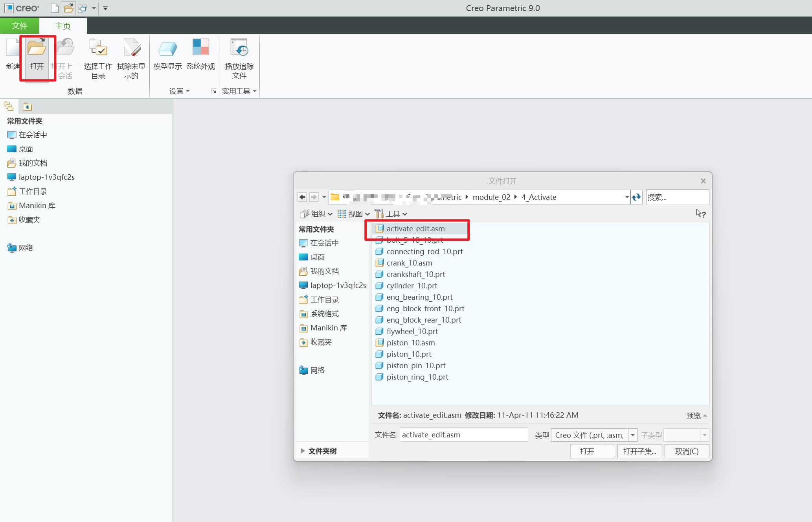The image size is (812, 522).
Task: Click back arrow in file dialog
Action: coord(302,197)
